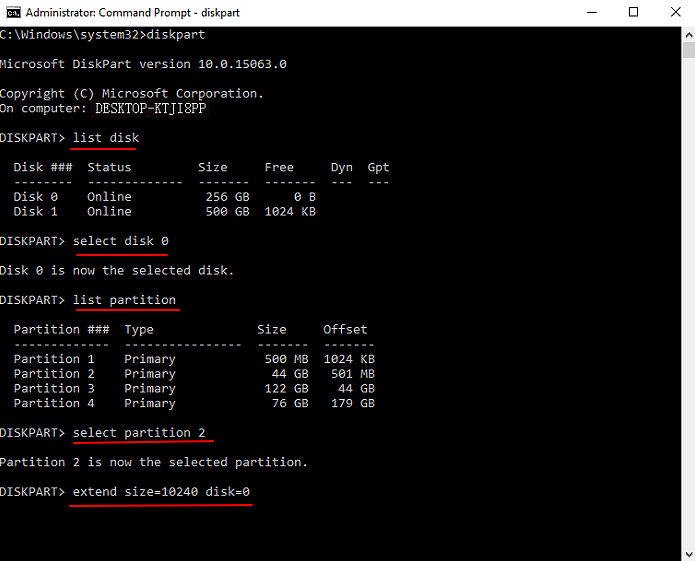Viewport: 695px width, 561px height.
Task: Click the 'Gpt' column header
Action: [x=378, y=167]
